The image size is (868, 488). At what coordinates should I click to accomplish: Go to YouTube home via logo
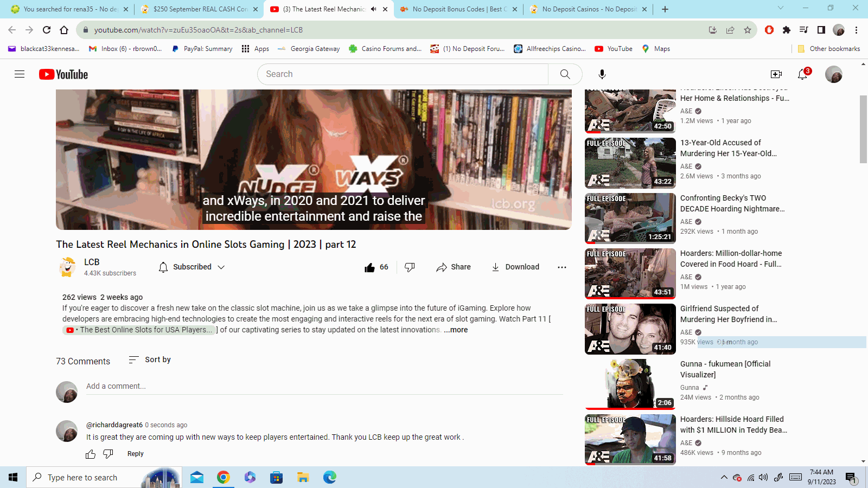pyautogui.click(x=63, y=74)
